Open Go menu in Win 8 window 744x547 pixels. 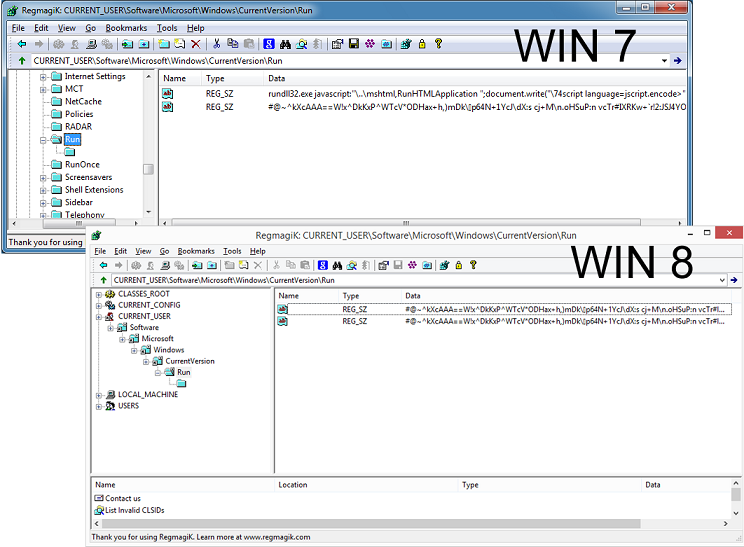pos(164,251)
